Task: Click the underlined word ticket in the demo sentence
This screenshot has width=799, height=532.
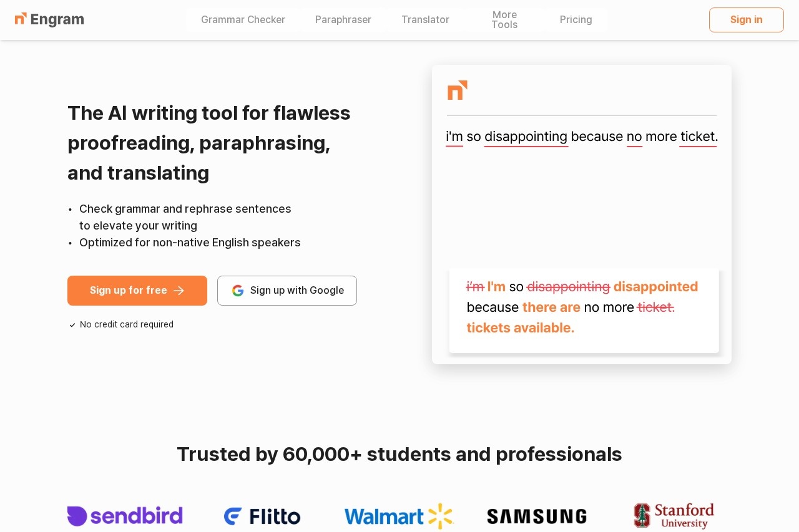Action: [x=697, y=137]
